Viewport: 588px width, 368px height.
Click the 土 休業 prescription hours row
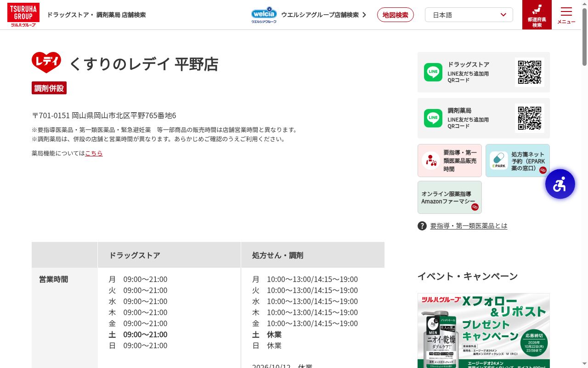(267, 334)
